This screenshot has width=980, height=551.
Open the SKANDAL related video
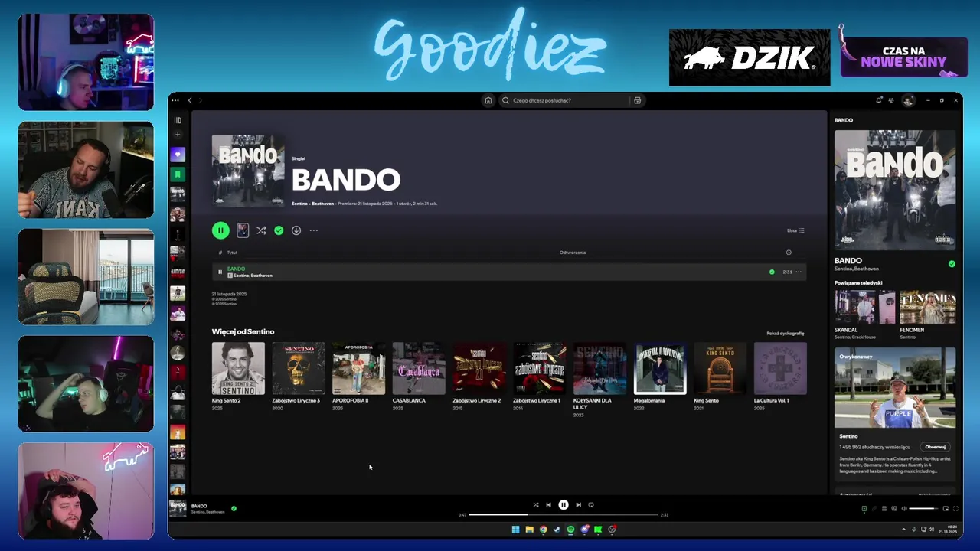coord(864,315)
